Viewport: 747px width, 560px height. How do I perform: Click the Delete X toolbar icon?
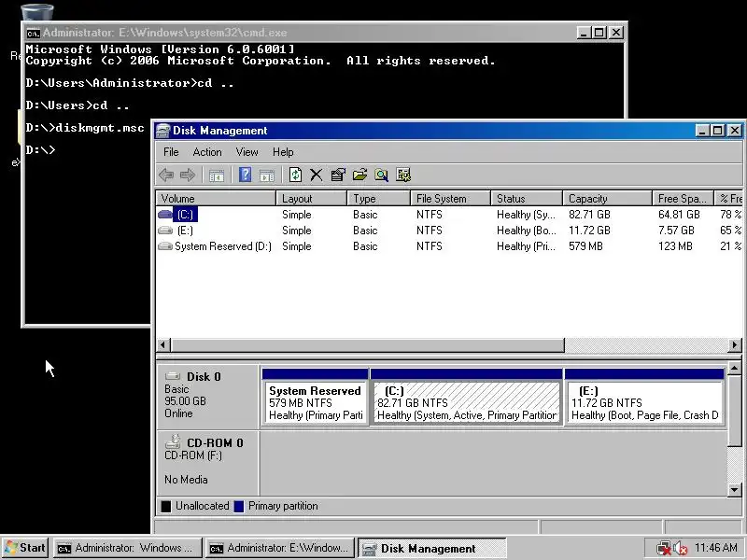point(317,175)
